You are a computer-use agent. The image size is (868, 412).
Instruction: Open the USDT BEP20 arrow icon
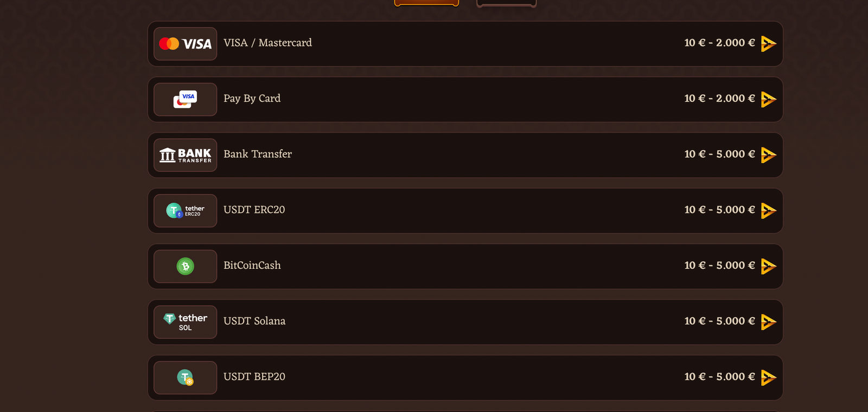point(768,377)
